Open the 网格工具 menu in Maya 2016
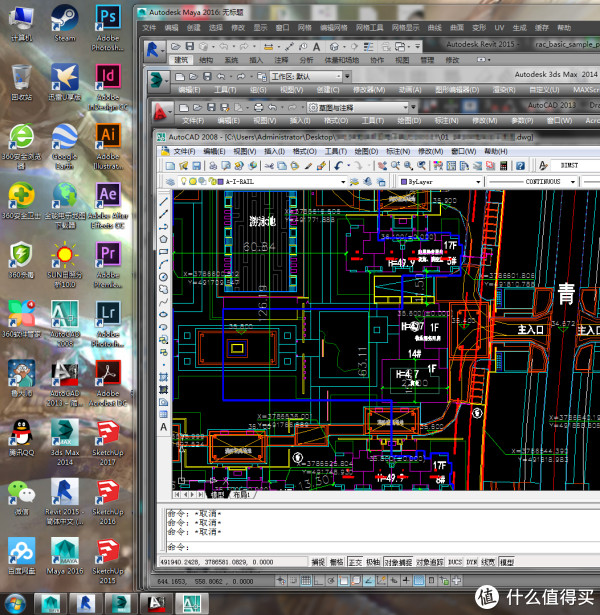 369,28
